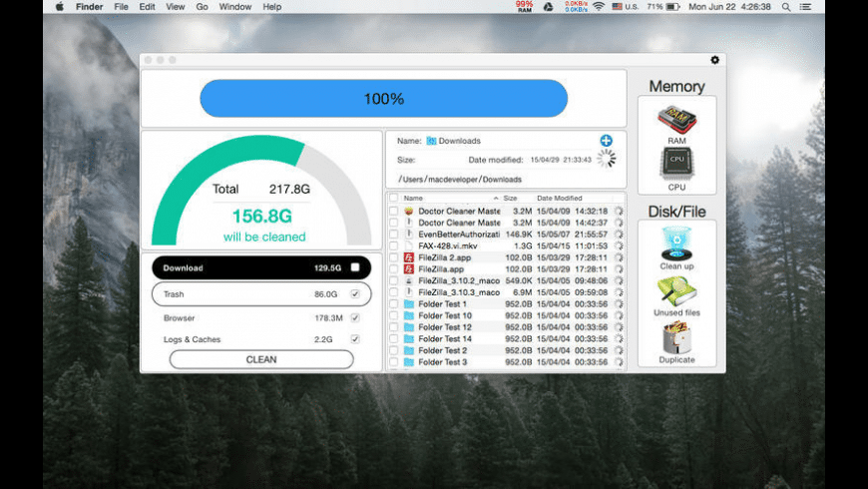Click the Folder Test 1 folder icon
Screen dimensions: 868x489
pos(408,304)
